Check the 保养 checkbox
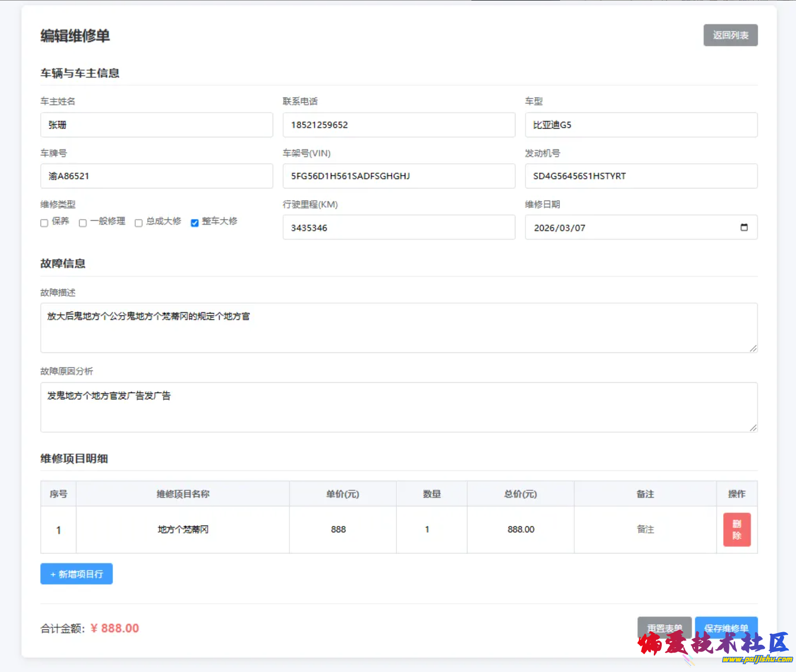 click(x=45, y=223)
